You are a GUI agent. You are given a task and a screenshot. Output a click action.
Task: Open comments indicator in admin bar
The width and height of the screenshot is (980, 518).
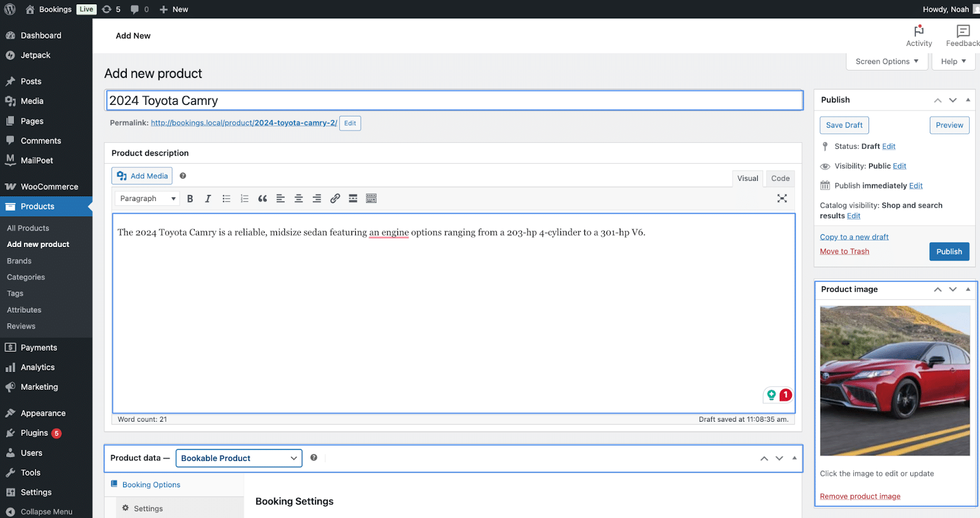click(140, 9)
